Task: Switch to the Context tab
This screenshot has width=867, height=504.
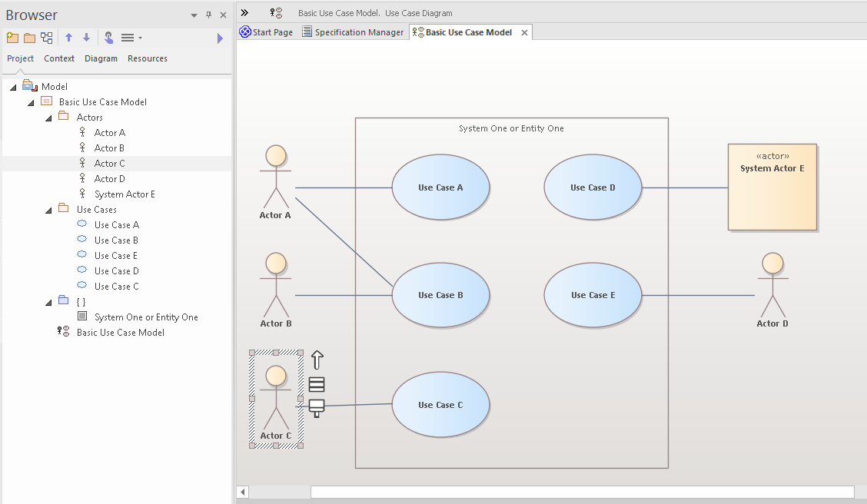Action: coord(59,58)
